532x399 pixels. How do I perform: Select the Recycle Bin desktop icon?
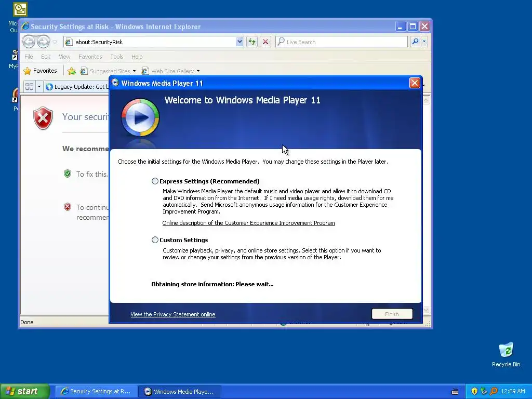[506, 354]
